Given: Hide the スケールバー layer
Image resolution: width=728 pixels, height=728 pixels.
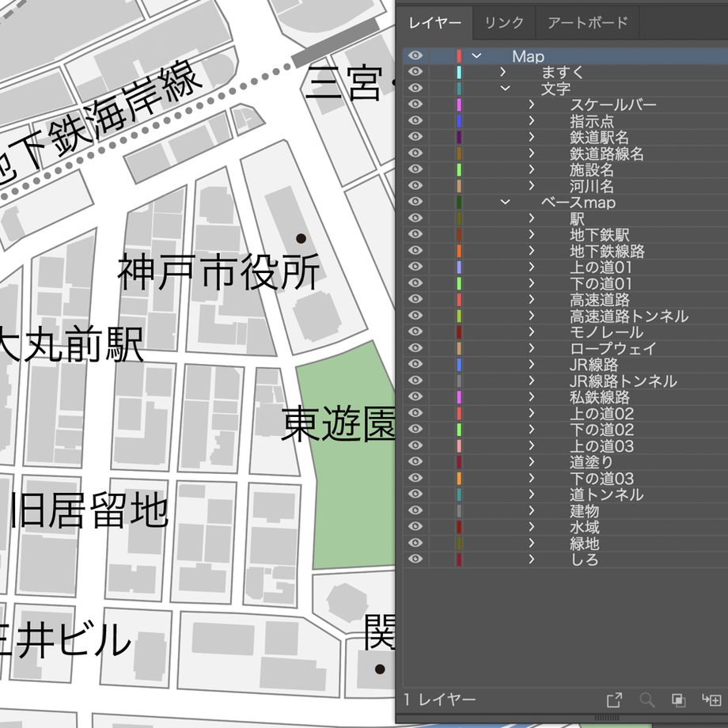Looking at the screenshot, I should pos(415,104).
